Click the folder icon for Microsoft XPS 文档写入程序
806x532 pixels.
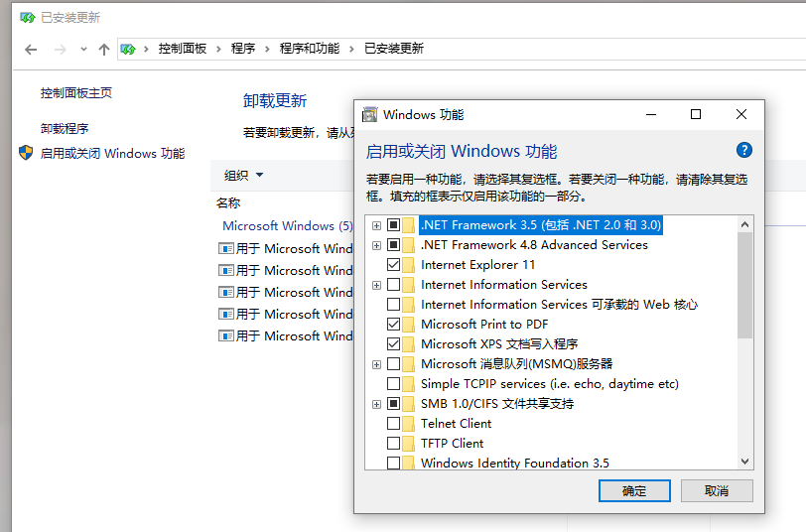point(409,343)
